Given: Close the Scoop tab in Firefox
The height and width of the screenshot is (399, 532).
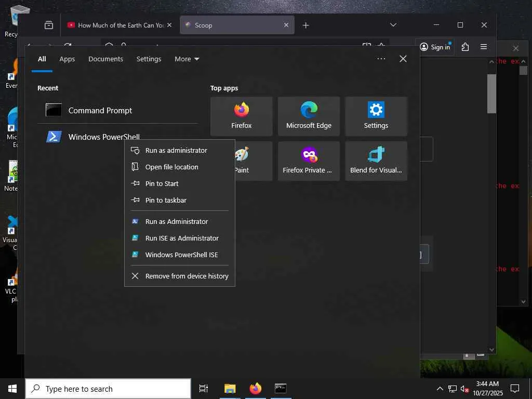Looking at the screenshot, I should pyautogui.click(x=286, y=25).
